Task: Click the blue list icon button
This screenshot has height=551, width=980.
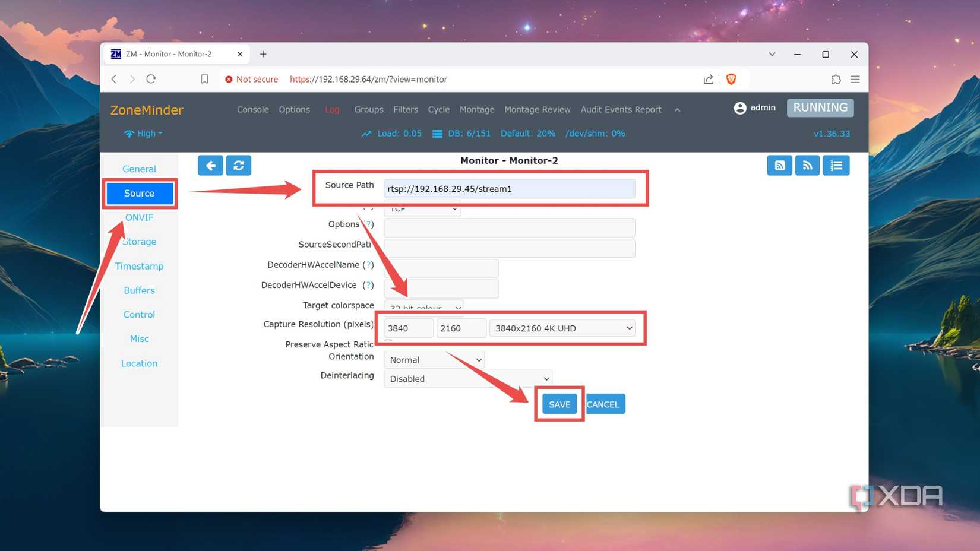Action: (x=836, y=166)
